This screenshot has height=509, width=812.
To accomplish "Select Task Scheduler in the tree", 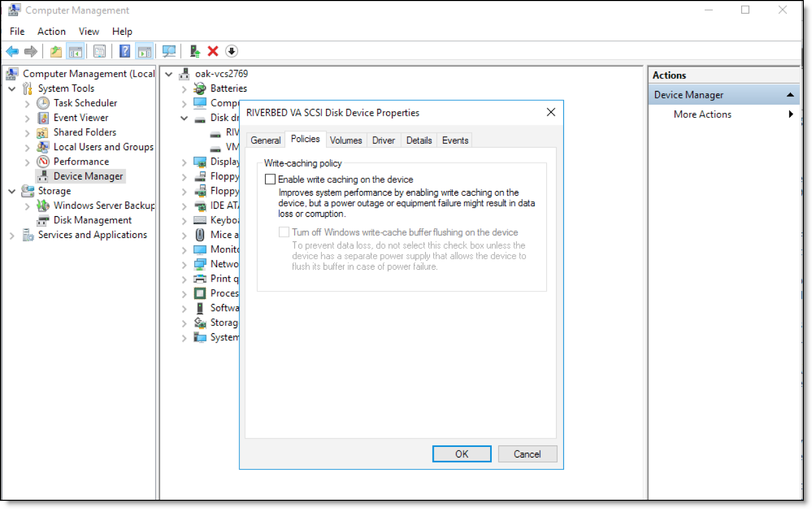I will (85, 103).
